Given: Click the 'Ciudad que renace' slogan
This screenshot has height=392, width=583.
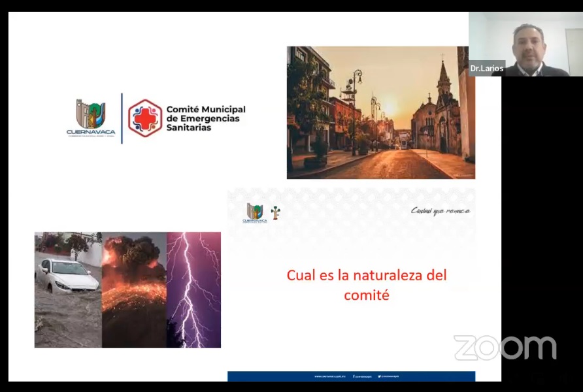Looking at the screenshot, I should 440,210.
